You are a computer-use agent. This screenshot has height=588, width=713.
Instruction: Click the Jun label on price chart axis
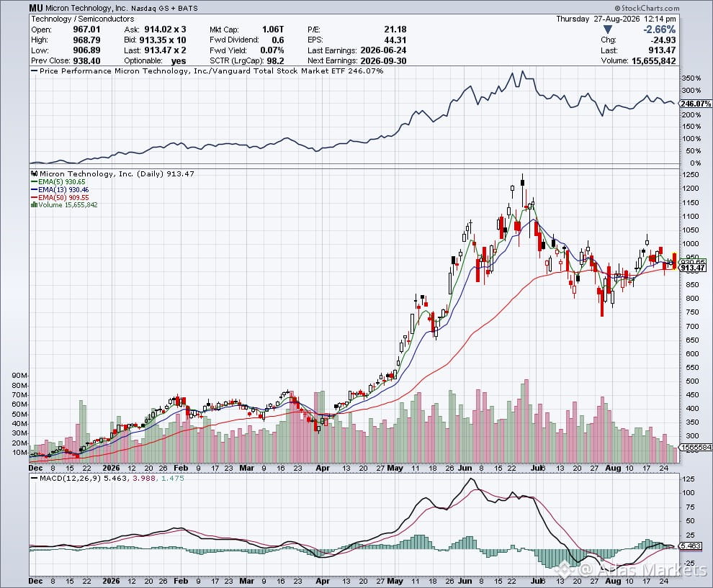pyautogui.click(x=465, y=468)
